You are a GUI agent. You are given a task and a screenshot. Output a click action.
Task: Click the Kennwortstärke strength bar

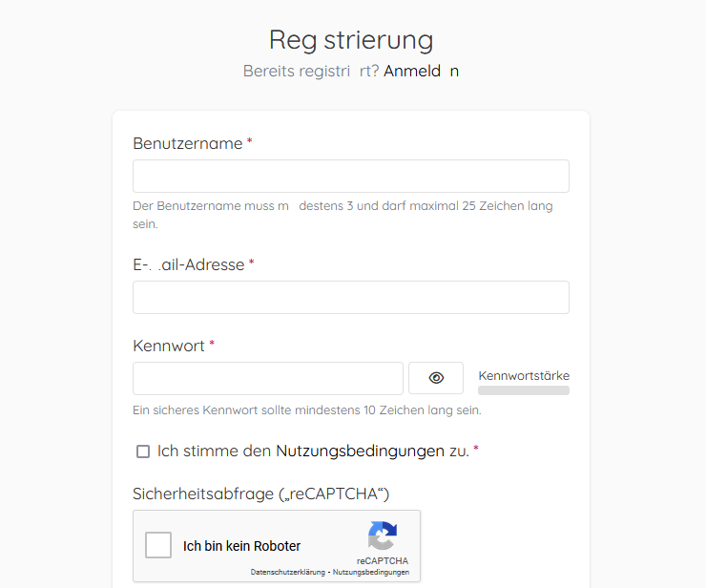pyautogui.click(x=524, y=390)
